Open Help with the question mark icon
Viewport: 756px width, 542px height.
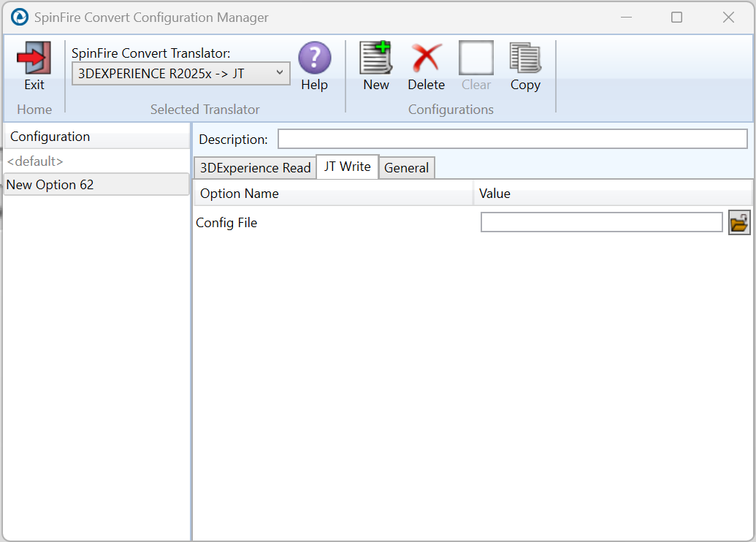(314, 58)
